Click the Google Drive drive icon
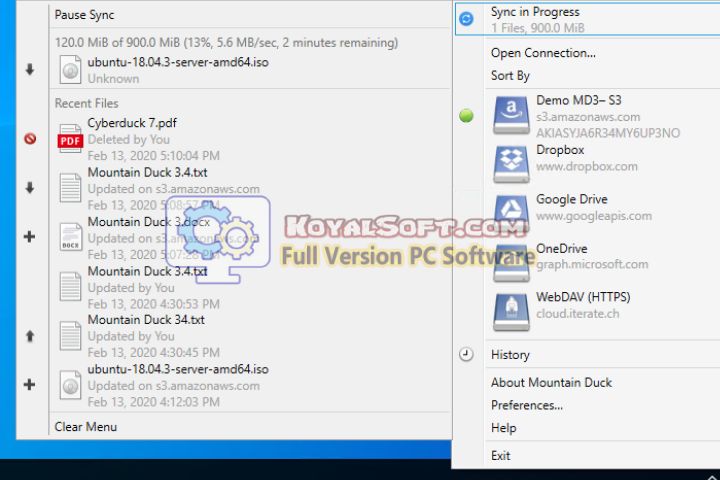 511,212
